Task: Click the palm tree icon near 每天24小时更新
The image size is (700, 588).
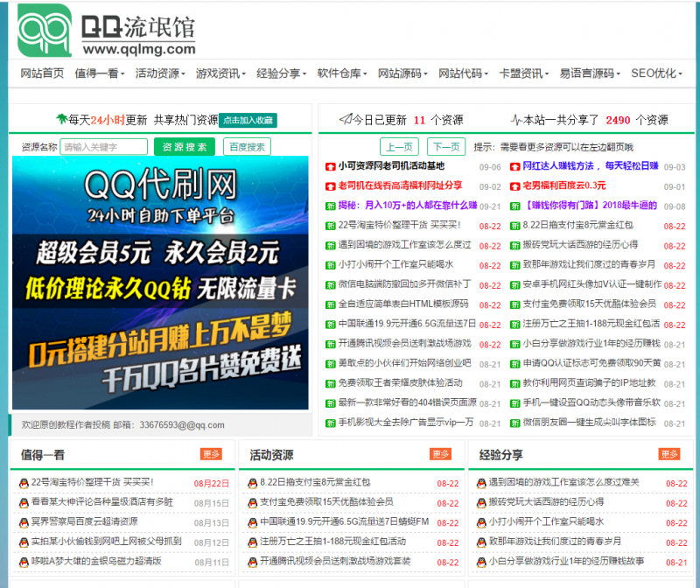Action: pyautogui.click(x=61, y=119)
